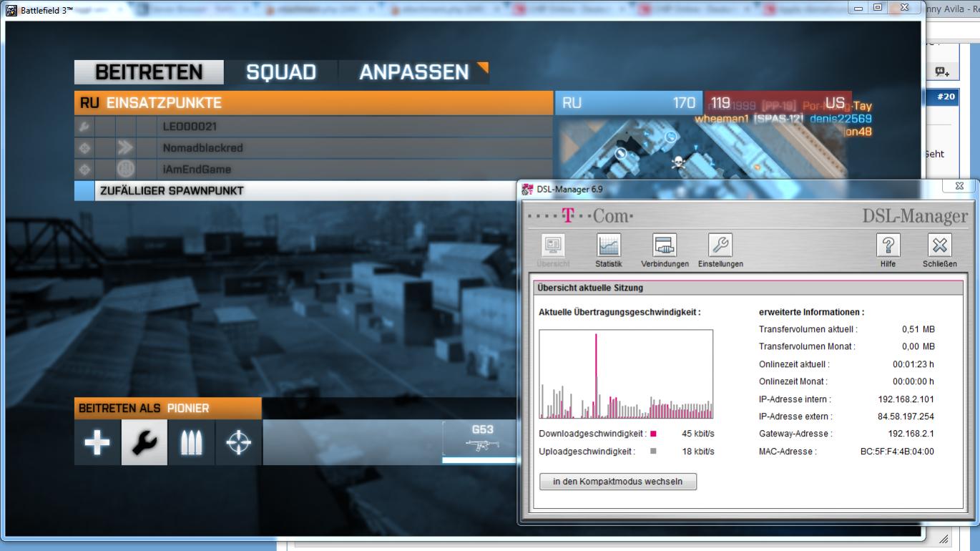
Task: Click Gateway-Adresse 192.168.2.1
Action: 911,434
